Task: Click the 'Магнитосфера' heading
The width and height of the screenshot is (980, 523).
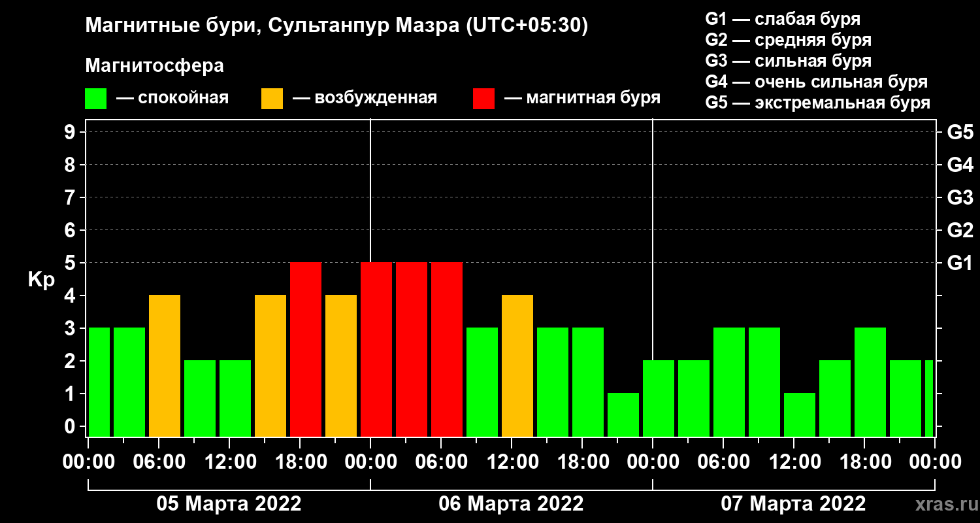Action: tap(155, 67)
